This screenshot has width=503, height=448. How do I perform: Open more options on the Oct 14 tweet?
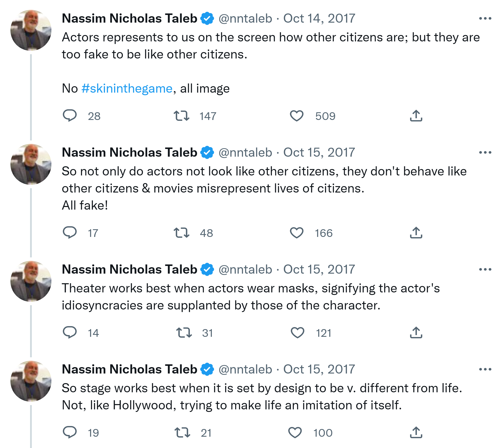tap(485, 19)
